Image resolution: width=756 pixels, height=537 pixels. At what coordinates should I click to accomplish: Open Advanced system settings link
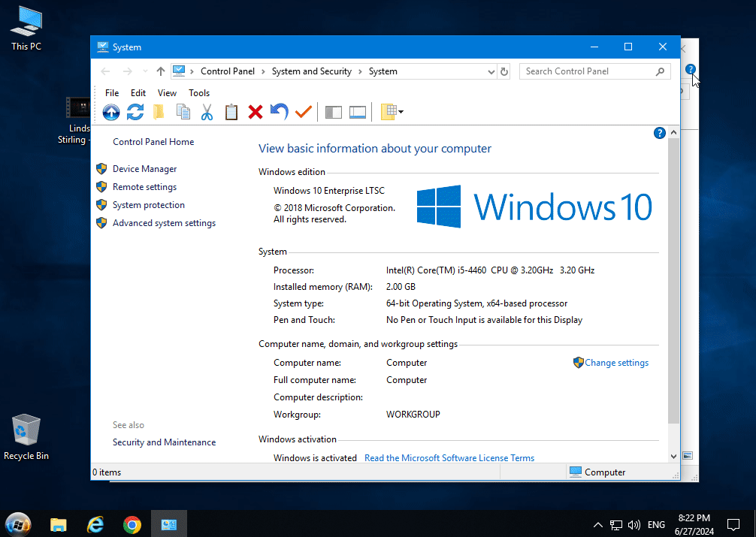click(x=164, y=223)
